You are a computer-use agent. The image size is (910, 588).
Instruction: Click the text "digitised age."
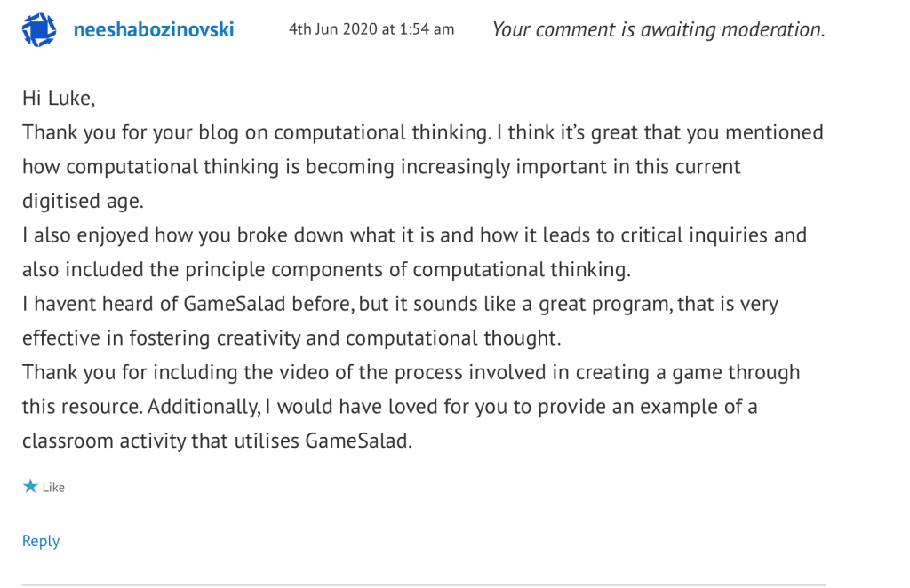click(x=83, y=201)
